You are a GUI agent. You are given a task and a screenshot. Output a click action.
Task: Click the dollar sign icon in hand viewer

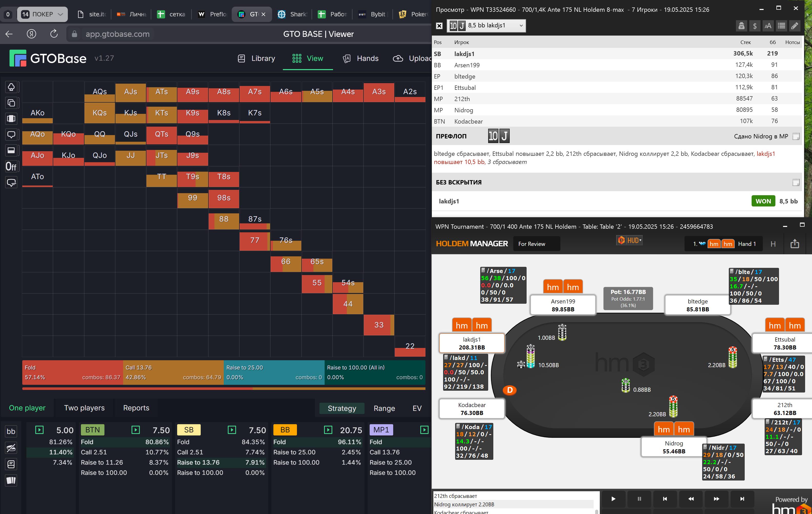pos(755,26)
